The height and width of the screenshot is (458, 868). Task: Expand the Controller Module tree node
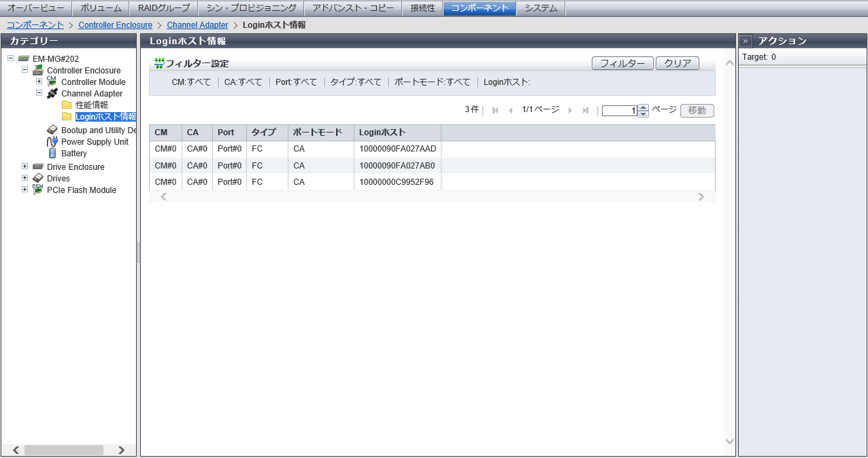click(39, 82)
